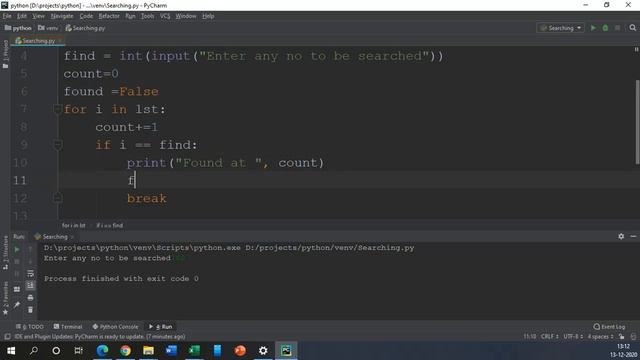Click python breadcrumb in navigation bar
The width and height of the screenshot is (640, 360).
click(x=18, y=28)
